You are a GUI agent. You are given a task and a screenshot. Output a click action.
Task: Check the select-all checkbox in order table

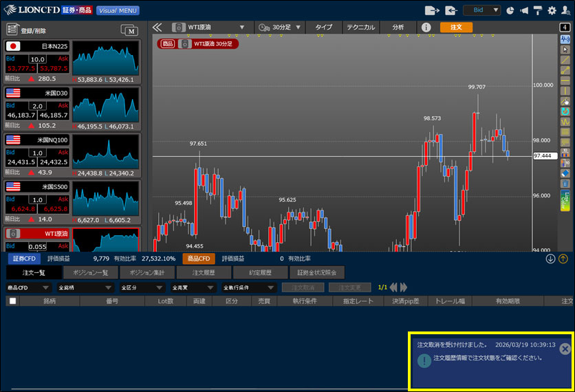[12, 301]
